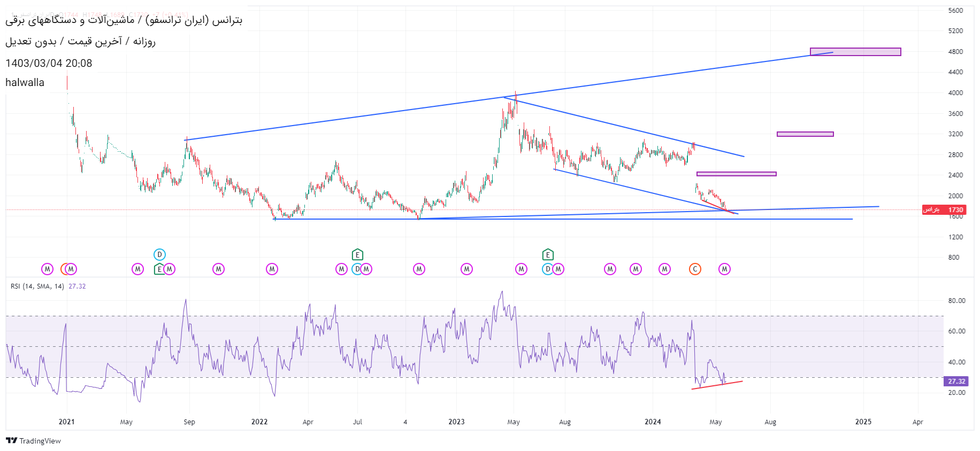Click the M marker right of the D near Aug 2023
Viewport: 980px width, 451px height.
(558, 269)
